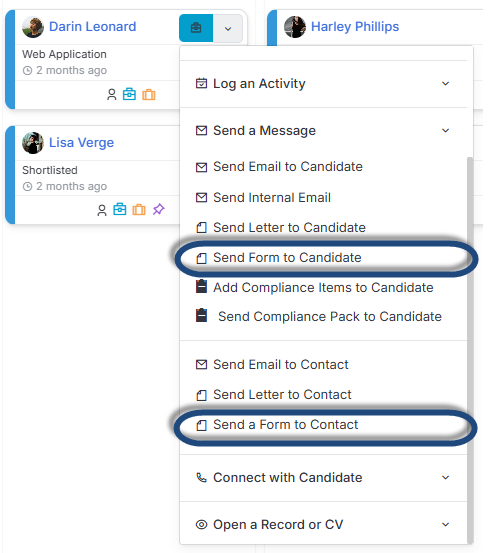Expand the Log an Activity section
488x553 pixels.
(x=323, y=84)
